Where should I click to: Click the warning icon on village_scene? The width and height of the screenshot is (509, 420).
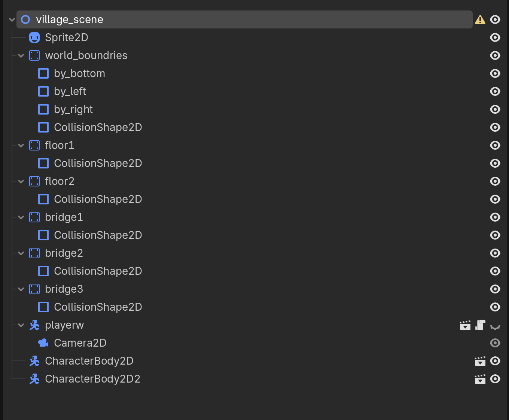[x=480, y=19]
